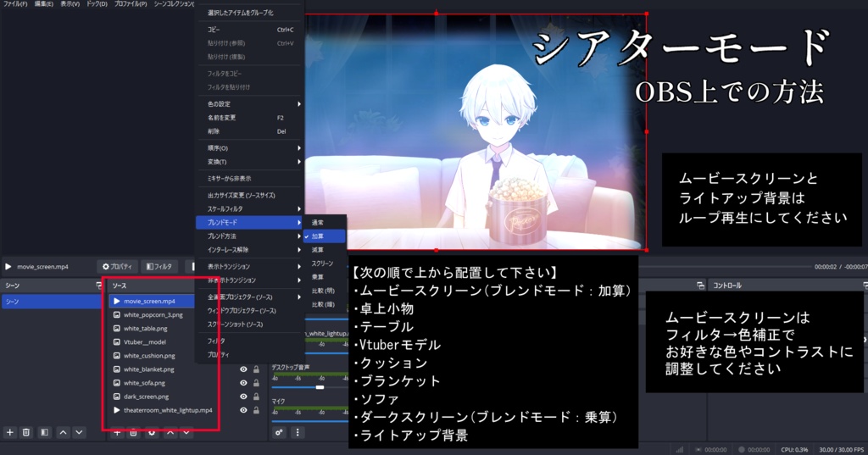Play movie_screen.mp4 in source toolbar

pos(8,267)
